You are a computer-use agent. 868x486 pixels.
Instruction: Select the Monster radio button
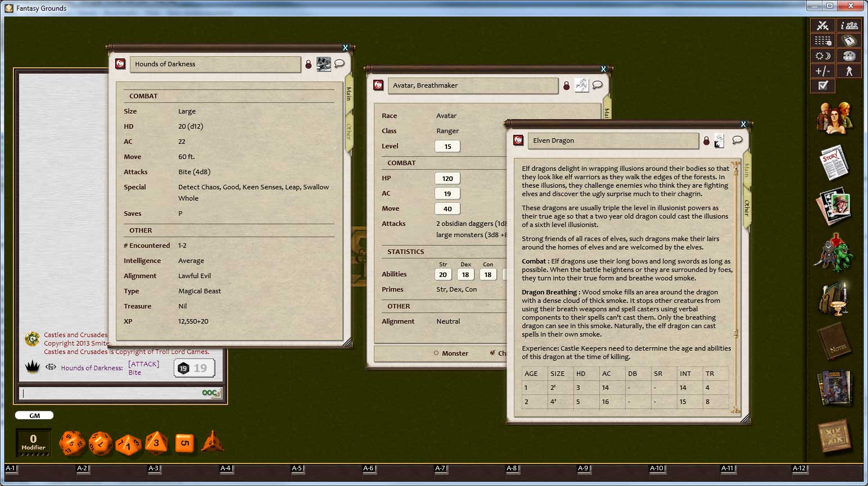436,353
